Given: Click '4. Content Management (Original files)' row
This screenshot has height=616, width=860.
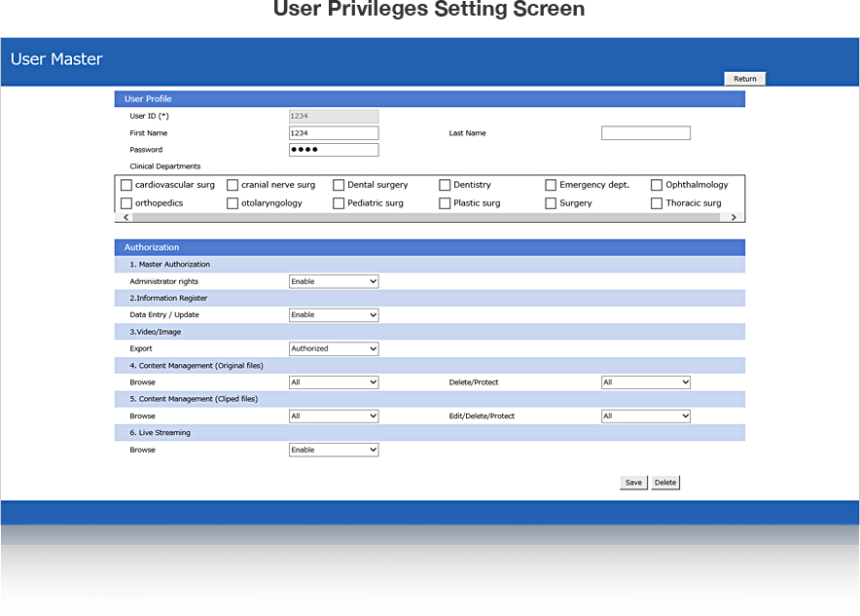Looking at the screenshot, I should click(429, 366).
